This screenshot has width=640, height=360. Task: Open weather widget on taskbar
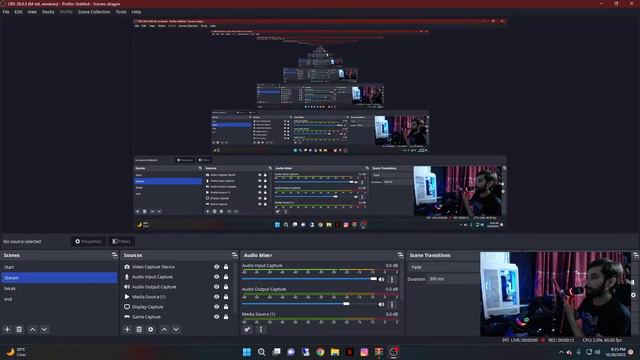(16, 352)
